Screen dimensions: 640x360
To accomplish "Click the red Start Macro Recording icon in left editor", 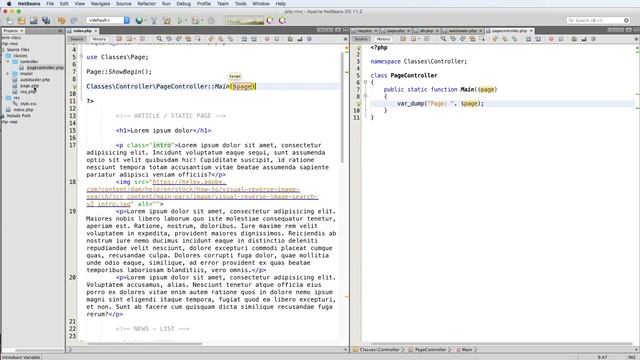I will 267,39.
